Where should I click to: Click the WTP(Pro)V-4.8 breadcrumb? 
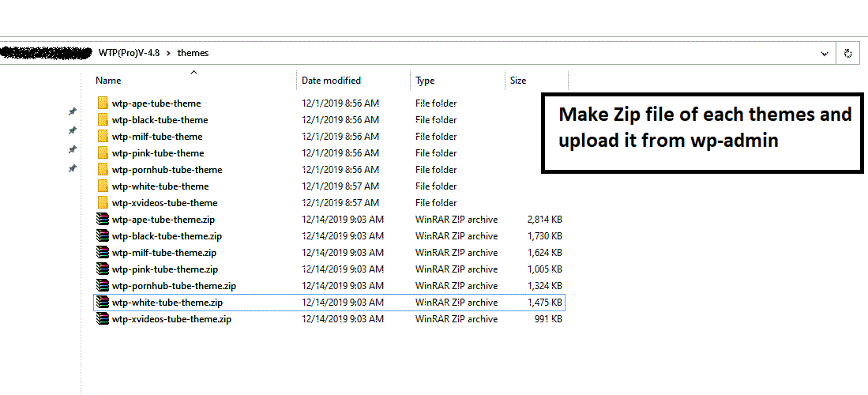point(130,53)
